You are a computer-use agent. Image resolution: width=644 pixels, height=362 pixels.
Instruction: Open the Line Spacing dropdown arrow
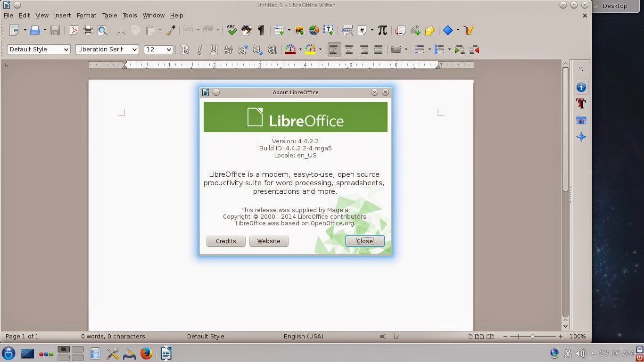(x=406, y=49)
